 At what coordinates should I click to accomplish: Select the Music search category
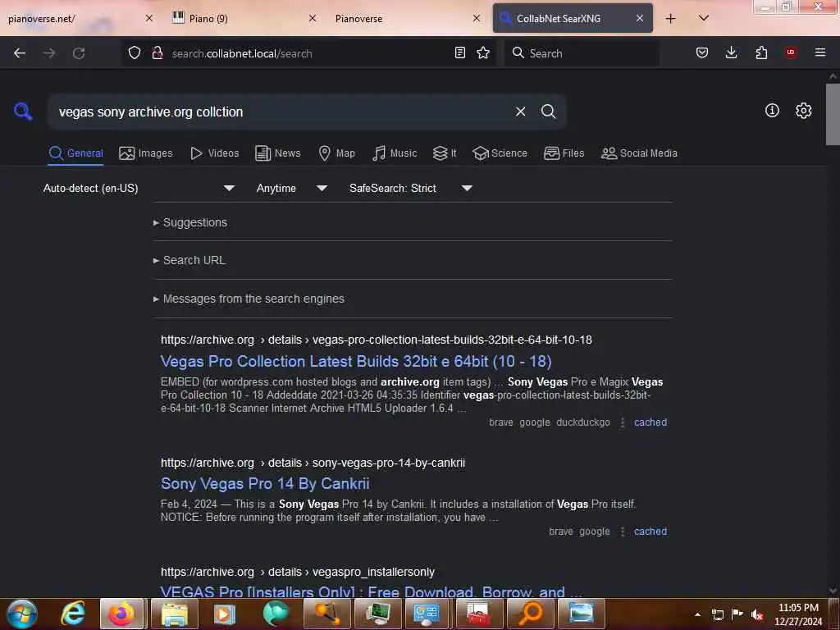click(x=395, y=153)
